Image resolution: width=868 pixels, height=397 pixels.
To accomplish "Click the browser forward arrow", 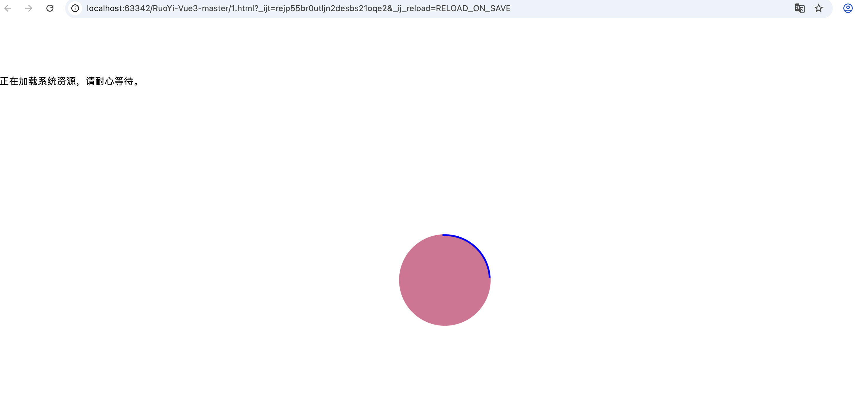I will point(29,8).
